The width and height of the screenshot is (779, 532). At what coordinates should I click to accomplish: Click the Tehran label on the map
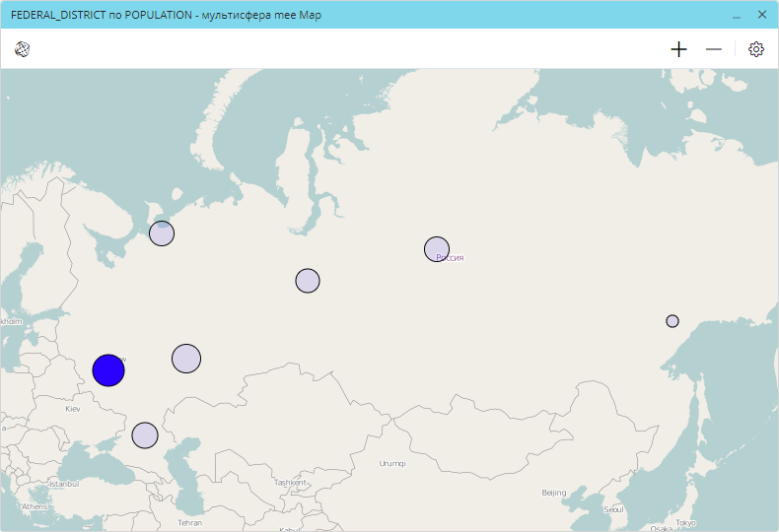point(189,523)
